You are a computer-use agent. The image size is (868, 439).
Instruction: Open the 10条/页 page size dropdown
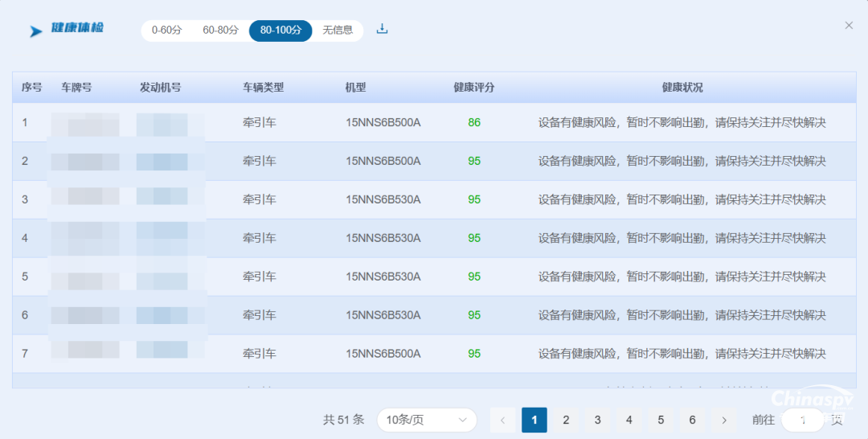(x=426, y=420)
